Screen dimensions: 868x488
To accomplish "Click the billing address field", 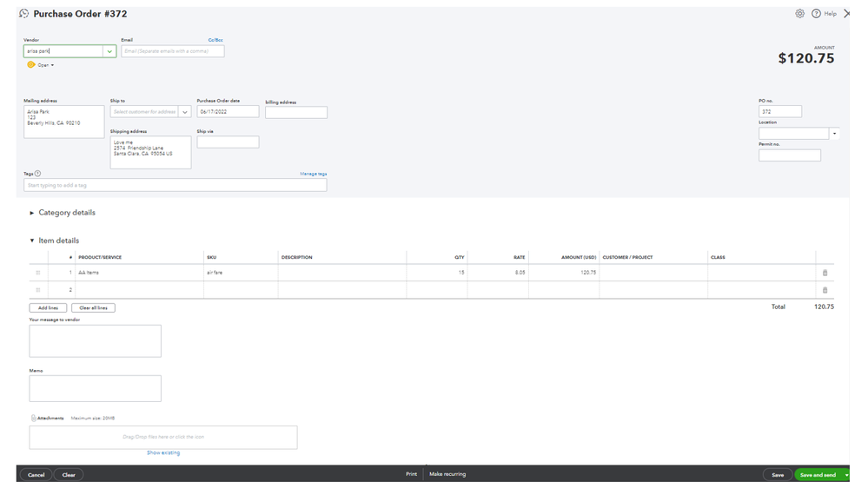I will coord(296,112).
